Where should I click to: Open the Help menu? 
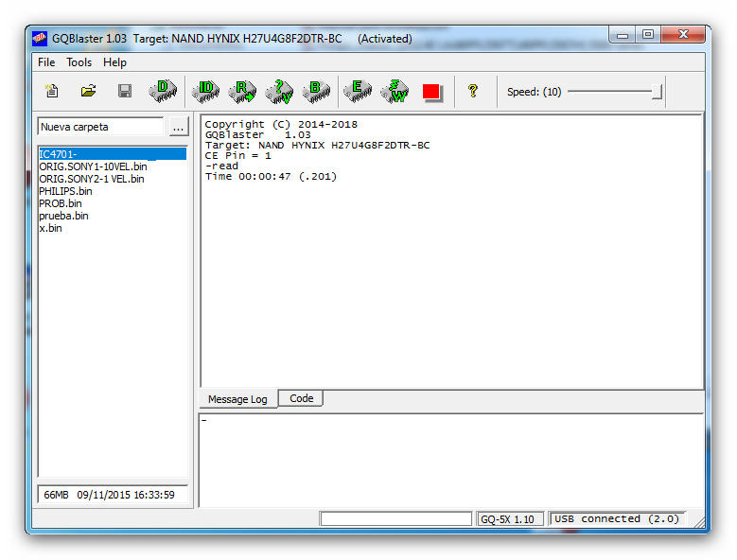pyautogui.click(x=114, y=62)
